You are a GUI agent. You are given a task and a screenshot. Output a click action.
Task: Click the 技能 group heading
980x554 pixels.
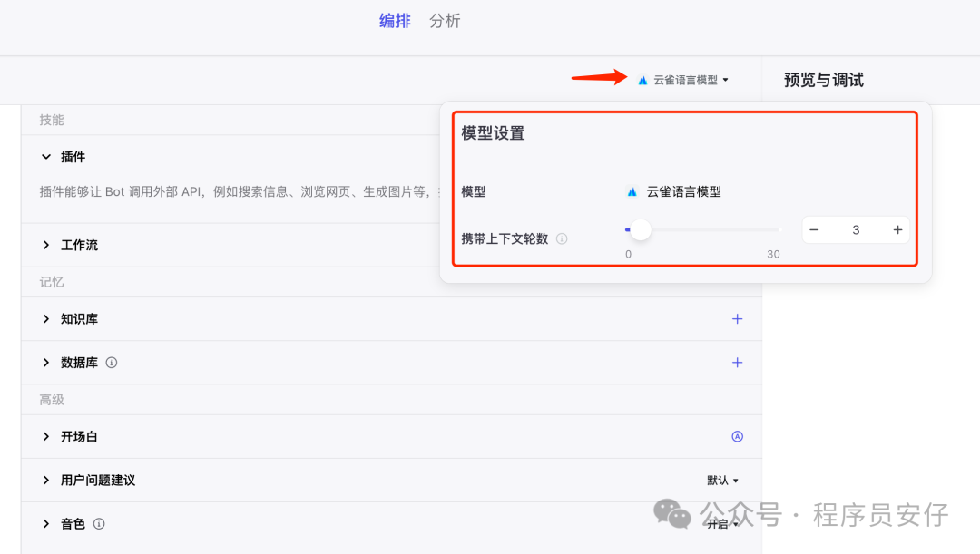[x=52, y=120]
